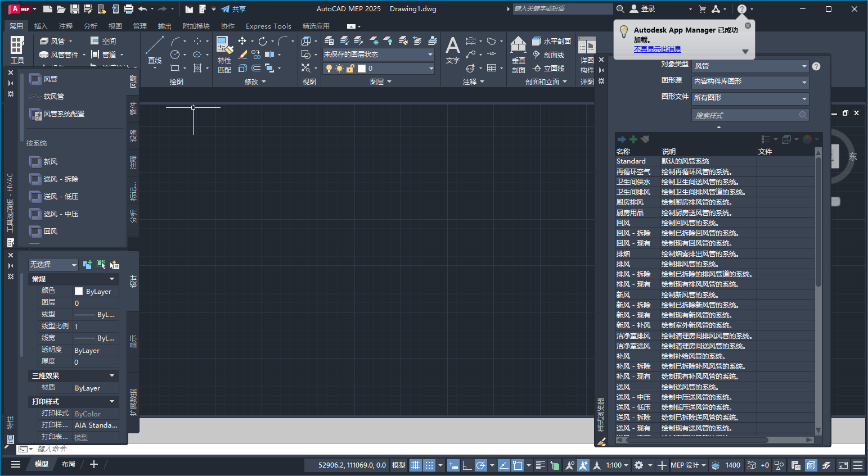This screenshot has width=868, height=476.
Task: Toggle grid display in the status bar
Action: point(415,465)
